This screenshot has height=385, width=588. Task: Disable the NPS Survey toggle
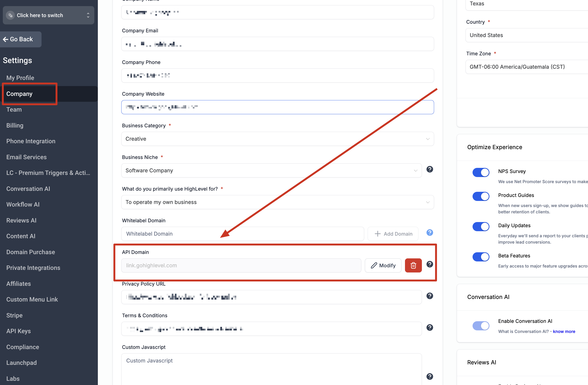pyautogui.click(x=481, y=172)
